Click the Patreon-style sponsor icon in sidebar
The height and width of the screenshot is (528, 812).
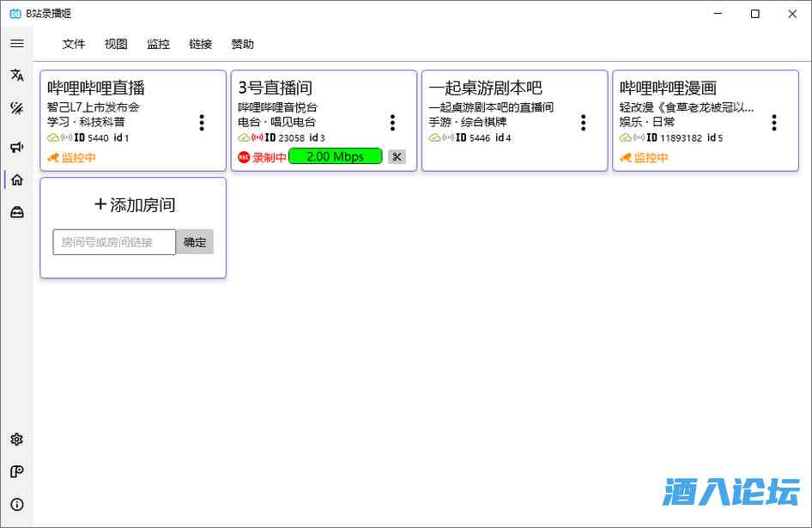pos(16,471)
